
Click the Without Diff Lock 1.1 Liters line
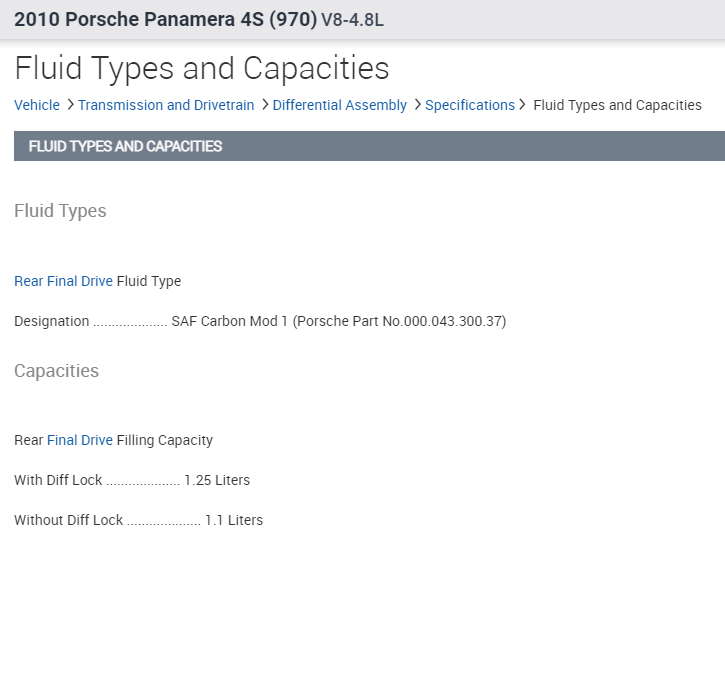(138, 520)
